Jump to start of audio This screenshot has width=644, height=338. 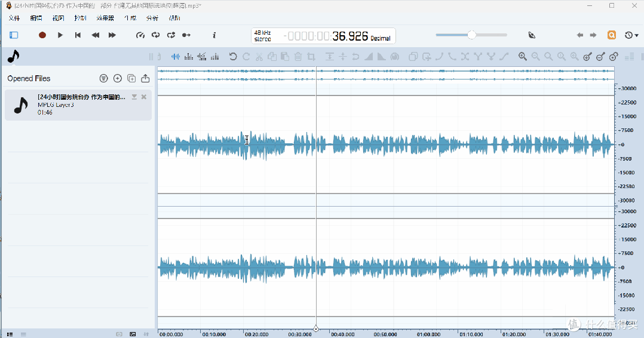point(78,35)
